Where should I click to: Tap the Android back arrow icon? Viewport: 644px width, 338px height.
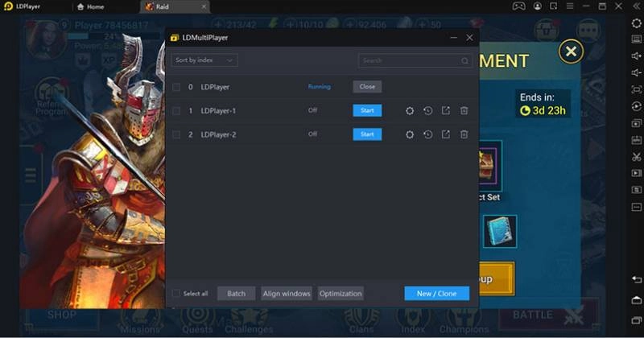(x=636, y=280)
